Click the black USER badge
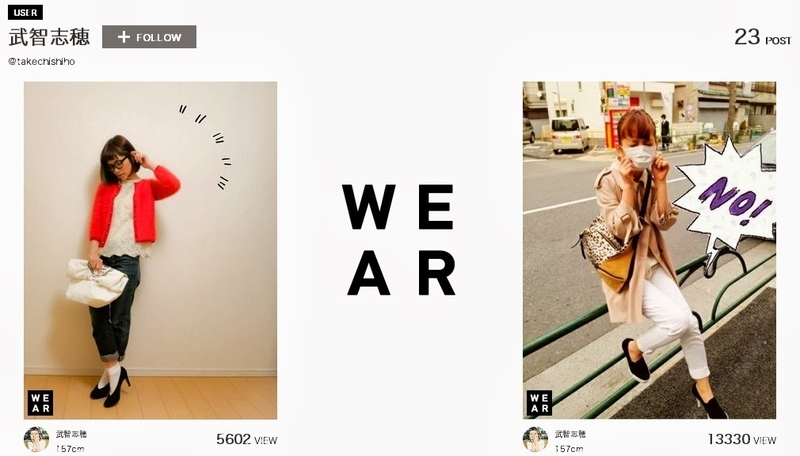The image size is (800, 456). (25, 12)
